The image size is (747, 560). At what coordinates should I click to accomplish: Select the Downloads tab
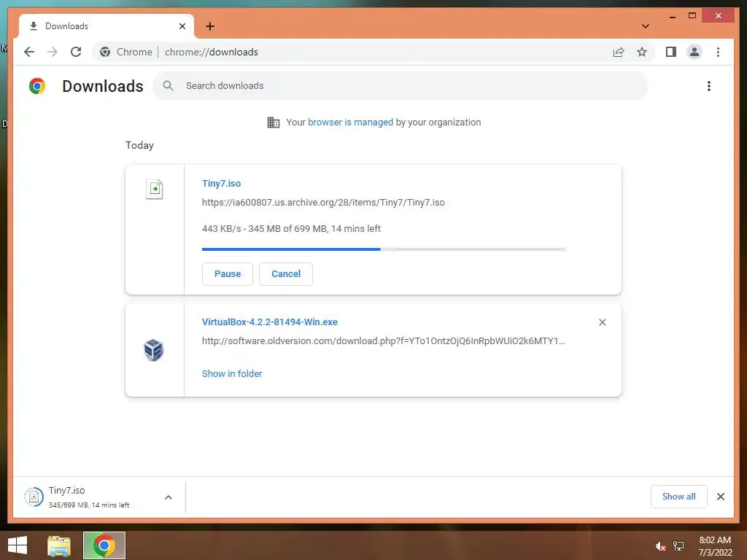pos(107,26)
